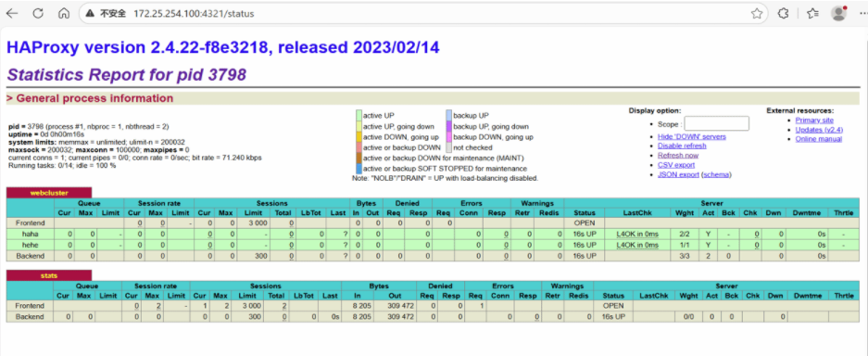Go back with the browser back arrow
Image resolution: width=868 pixels, height=356 pixels.
tap(12, 13)
